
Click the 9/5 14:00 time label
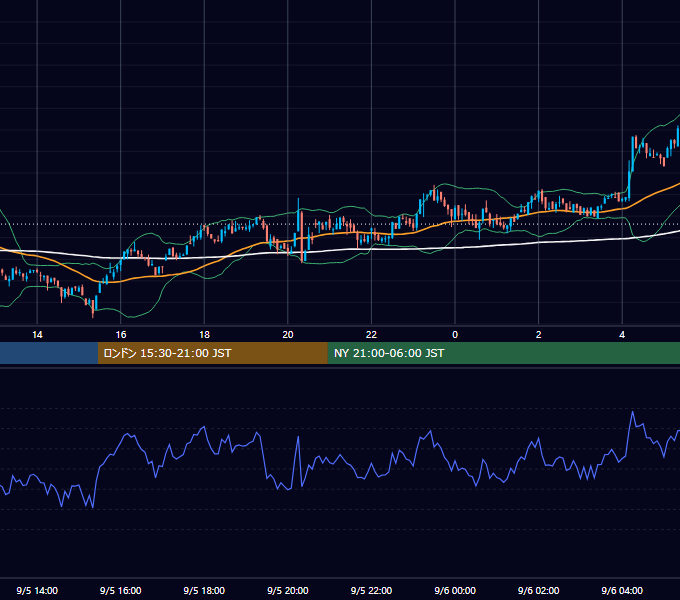click(x=37, y=590)
